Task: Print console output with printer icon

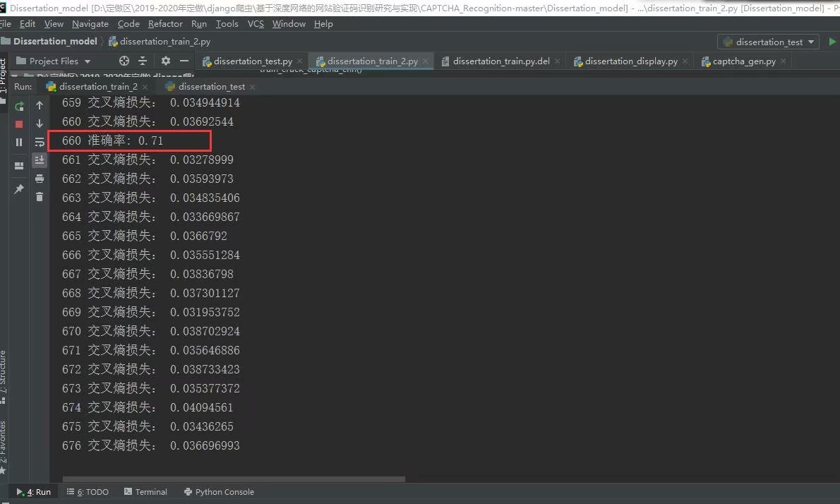Action: tap(39, 179)
